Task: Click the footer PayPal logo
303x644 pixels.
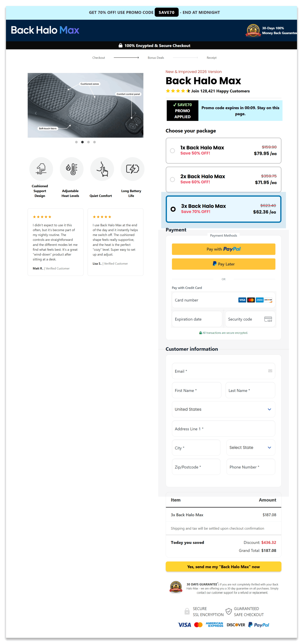Action: (258, 625)
